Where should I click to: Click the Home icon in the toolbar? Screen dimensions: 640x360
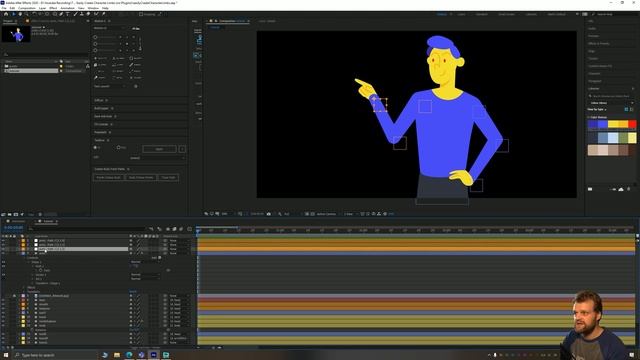point(6,14)
